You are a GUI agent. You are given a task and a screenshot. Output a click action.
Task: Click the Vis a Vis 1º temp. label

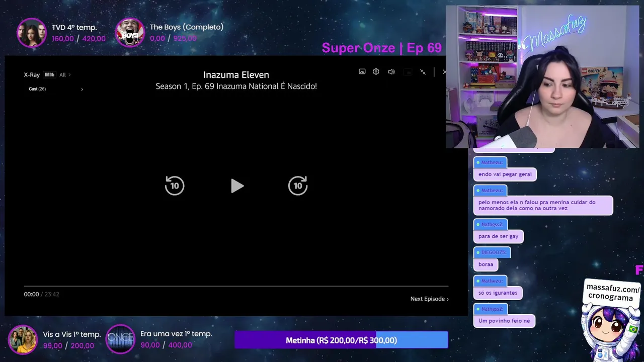pos(72,334)
